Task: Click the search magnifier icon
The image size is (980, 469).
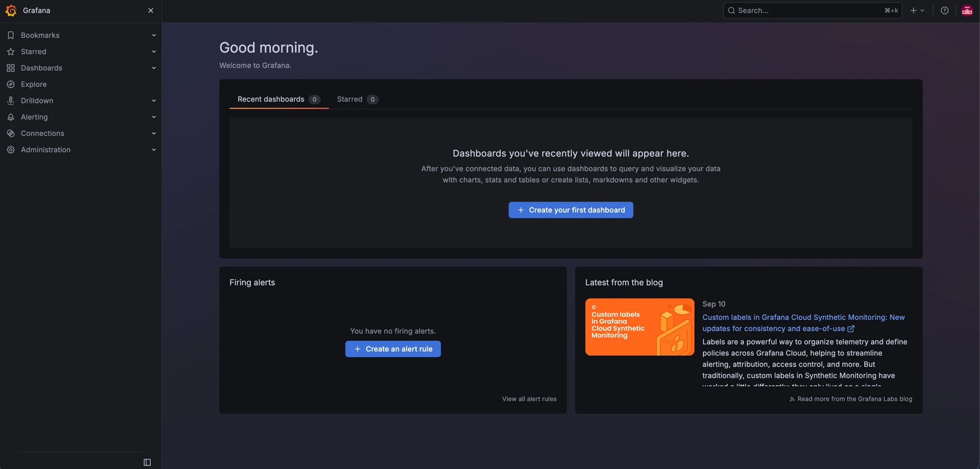Action: (x=731, y=10)
